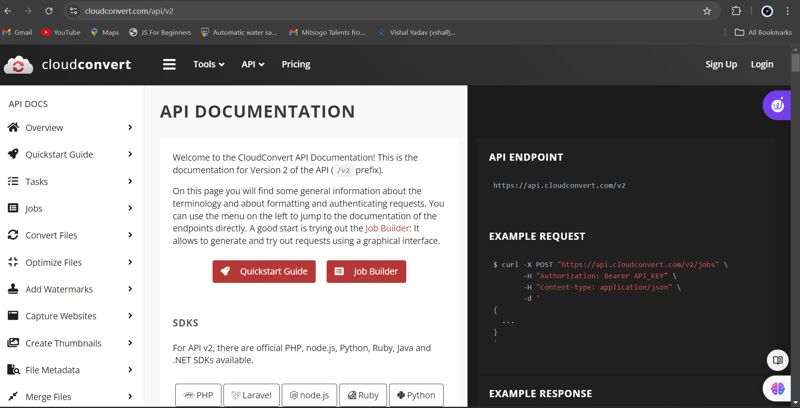This screenshot has height=408, width=800.
Task: Click the Optimize Files compress icon
Action: pyautogui.click(x=13, y=262)
